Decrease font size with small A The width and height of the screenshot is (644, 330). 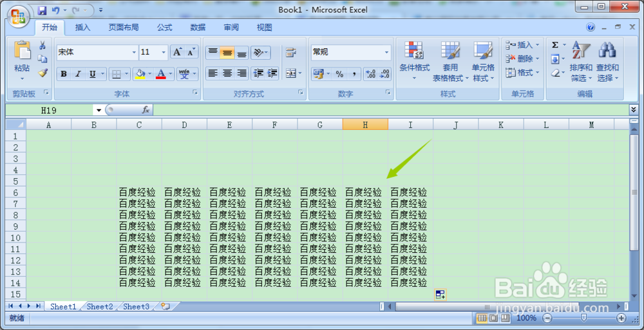pyautogui.click(x=191, y=52)
